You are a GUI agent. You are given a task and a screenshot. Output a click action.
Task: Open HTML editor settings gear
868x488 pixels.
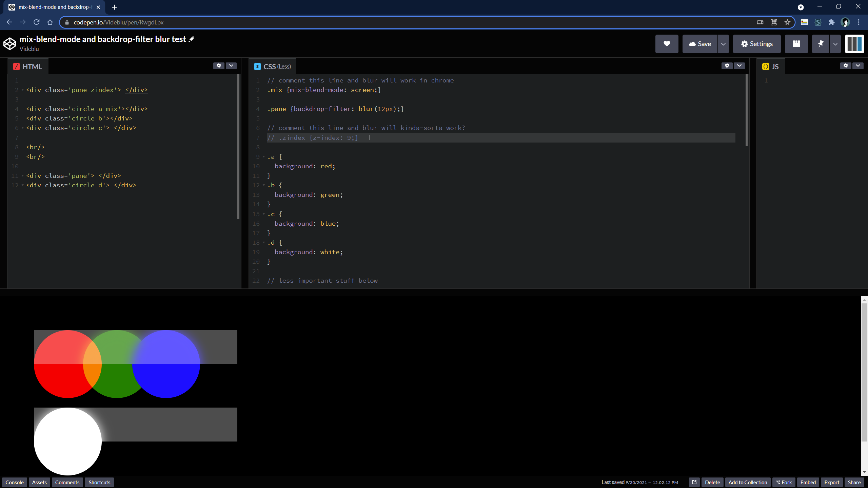point(219,66)
